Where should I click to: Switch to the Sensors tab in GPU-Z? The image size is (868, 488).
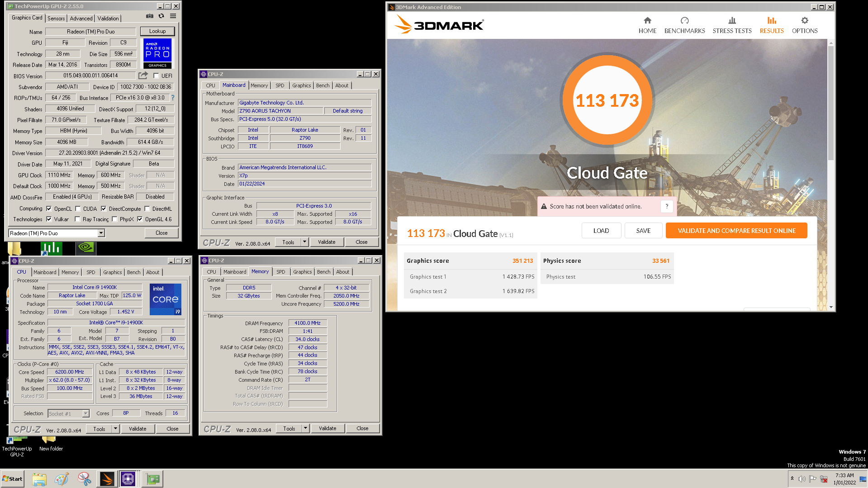[x=56, y=19]
